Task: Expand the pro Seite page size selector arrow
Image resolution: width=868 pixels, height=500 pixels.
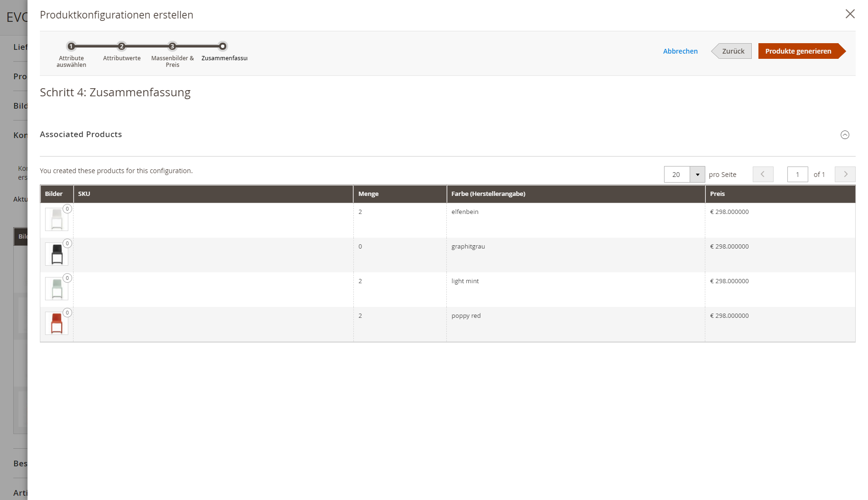Action: 697,174
